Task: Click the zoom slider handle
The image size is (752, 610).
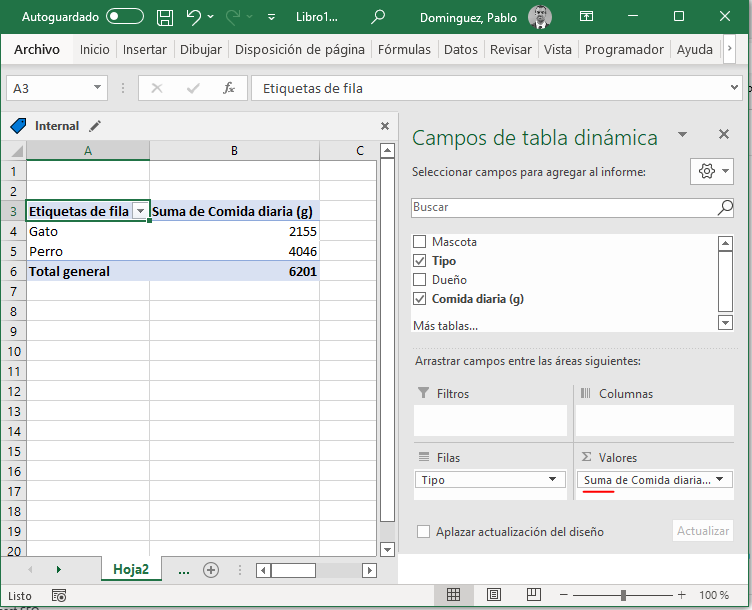Action: pyautogui.click(x=623, y=595)
